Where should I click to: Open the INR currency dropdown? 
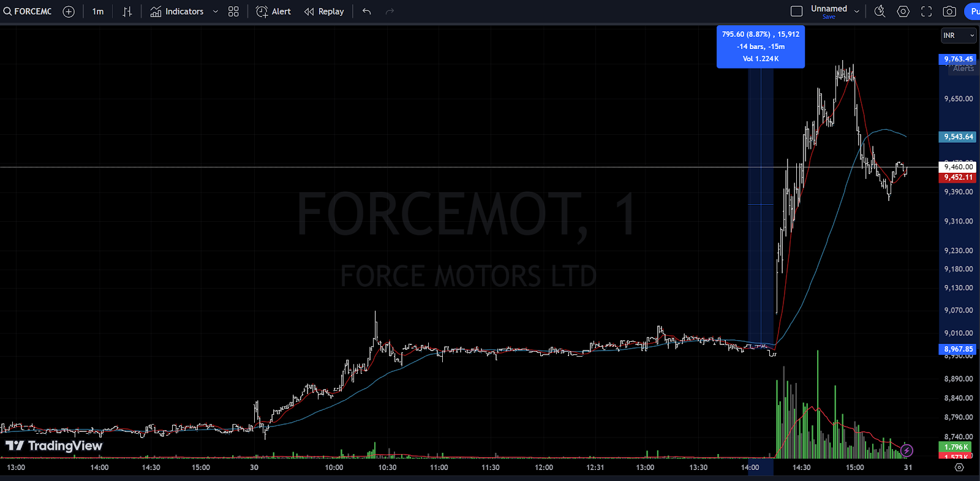click(x=959, y=36)
